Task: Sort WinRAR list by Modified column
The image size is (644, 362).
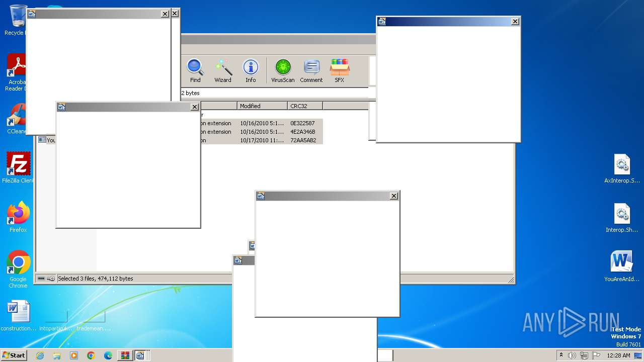Action: coord(262,106)
